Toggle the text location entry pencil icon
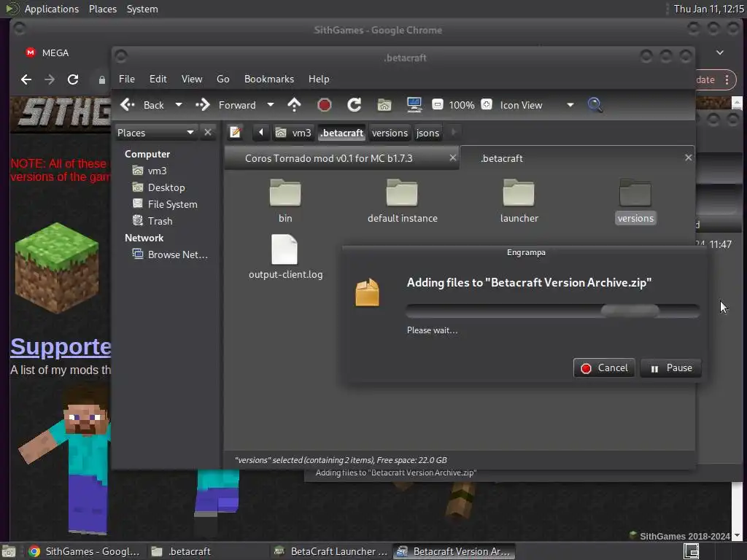 pos(235,133)
